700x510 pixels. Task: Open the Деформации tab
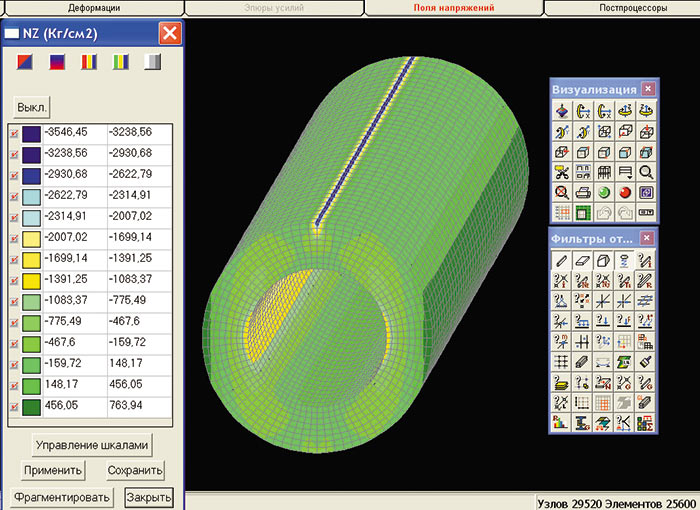[x=93, y=7]
